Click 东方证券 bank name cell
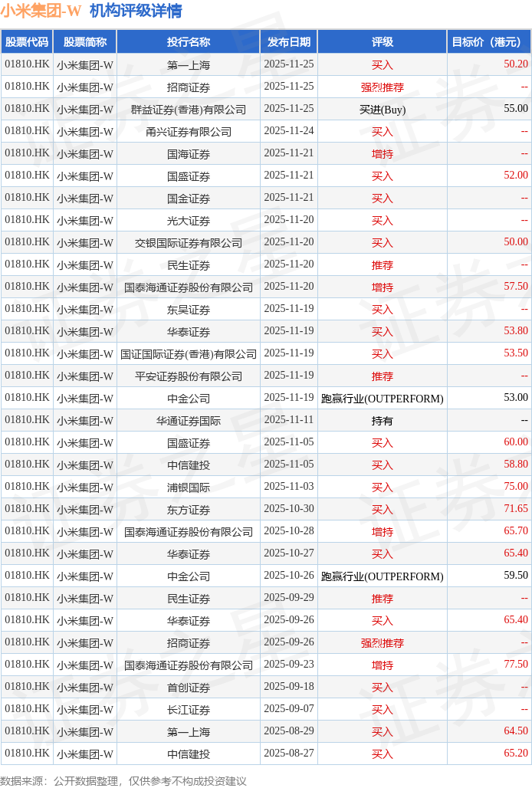 (x=189, y=509)
